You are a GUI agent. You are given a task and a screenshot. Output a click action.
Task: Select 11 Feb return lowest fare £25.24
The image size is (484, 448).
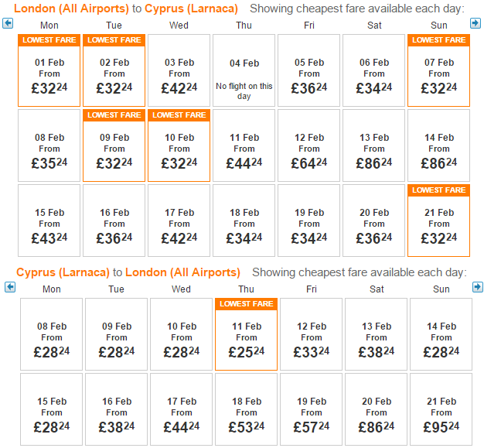pyautogui.click(x=247, y=334)
